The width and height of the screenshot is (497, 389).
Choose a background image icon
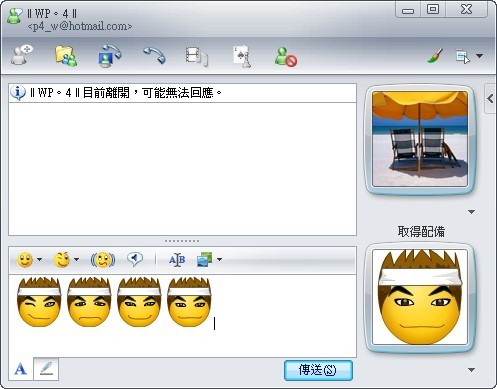(x=205, y=259)
